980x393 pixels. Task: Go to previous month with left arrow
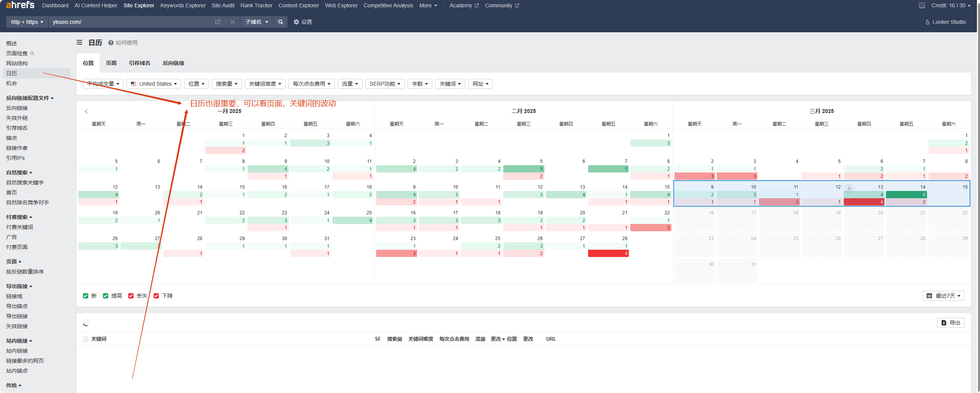click(x=86, y=111)
